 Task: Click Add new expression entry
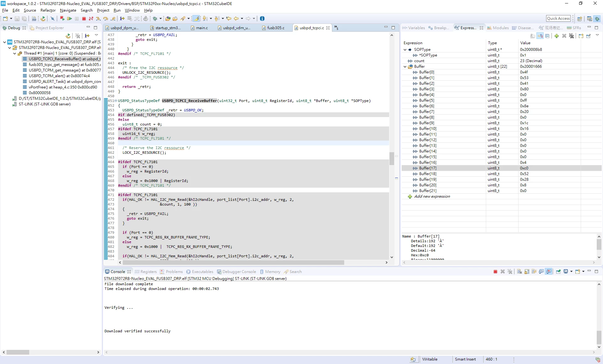click(432, 196)
